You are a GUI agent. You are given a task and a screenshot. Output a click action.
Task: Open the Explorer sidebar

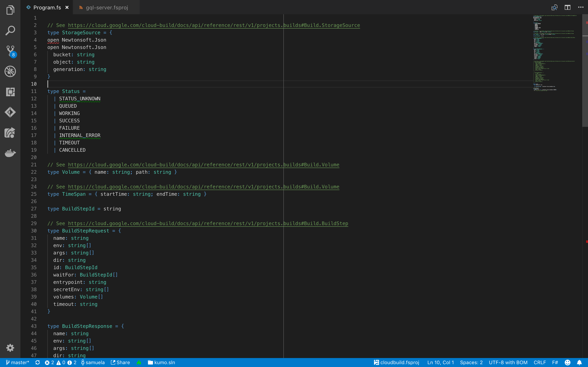[10, 10]
